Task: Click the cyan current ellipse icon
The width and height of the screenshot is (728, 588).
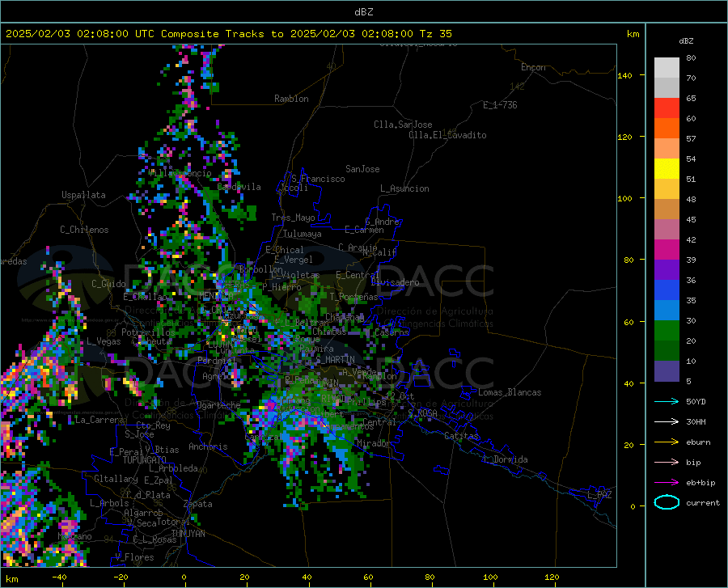Action: pos(667,502)
